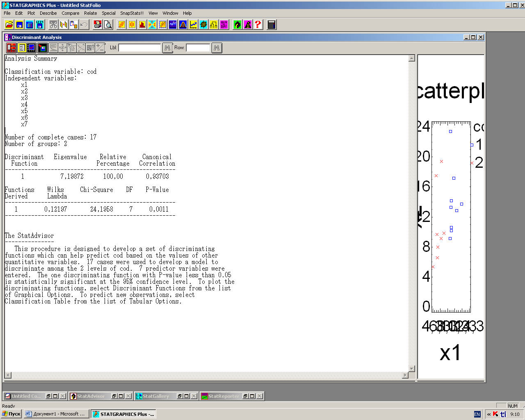Click into the Lbl input field
Viewport: 525px width, 420px height.
[139, 48]
